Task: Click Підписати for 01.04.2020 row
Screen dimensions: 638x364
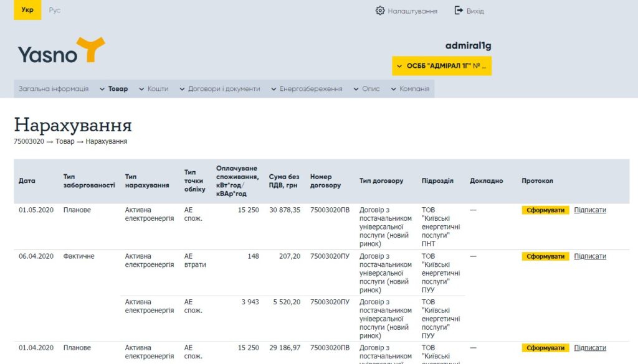Action: coord(590,348)
